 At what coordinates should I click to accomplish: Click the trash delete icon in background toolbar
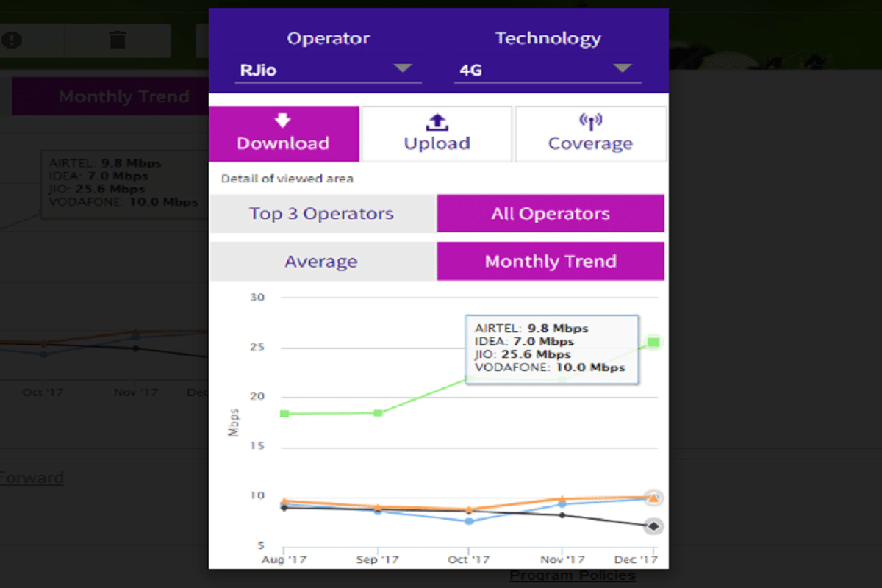[118, 40]
